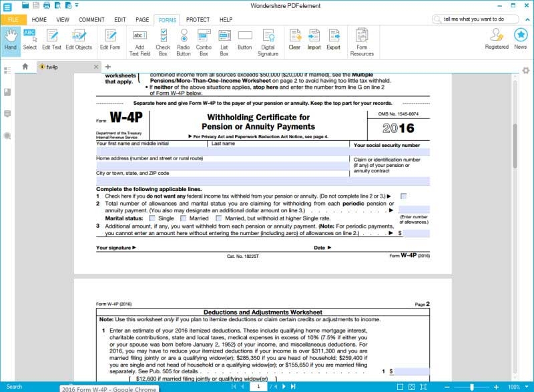534x392 pixels.
Task: Click the Import form data icon
Action: 314,39
